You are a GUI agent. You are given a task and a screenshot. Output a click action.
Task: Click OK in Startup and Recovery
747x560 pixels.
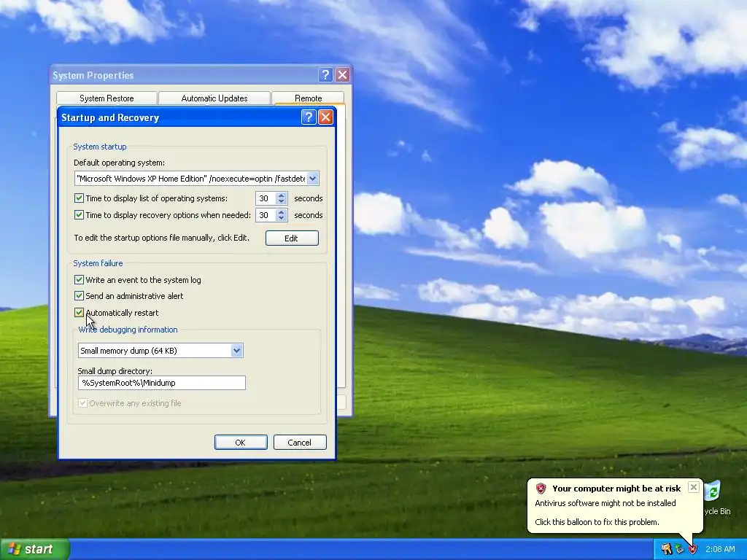click(241, 443)
